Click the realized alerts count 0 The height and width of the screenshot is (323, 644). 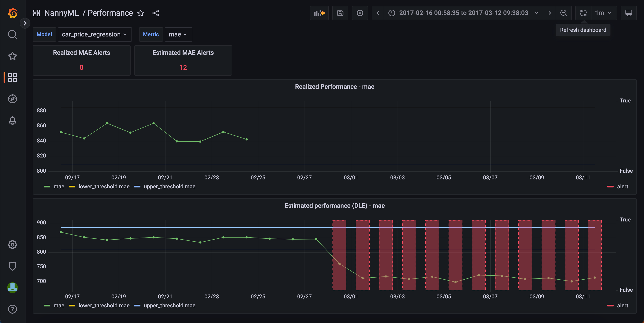click(81, 68)
